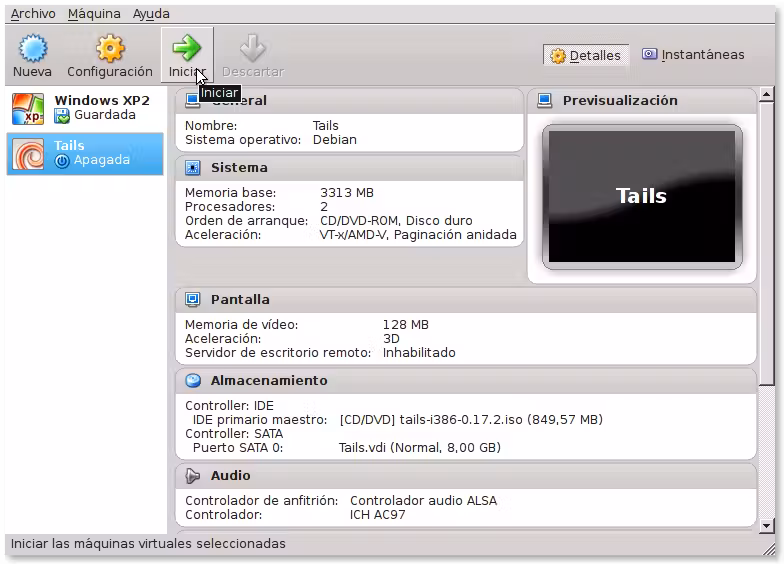
Task: Open the Sistema settings header link
Action: (x=239, y=168)
